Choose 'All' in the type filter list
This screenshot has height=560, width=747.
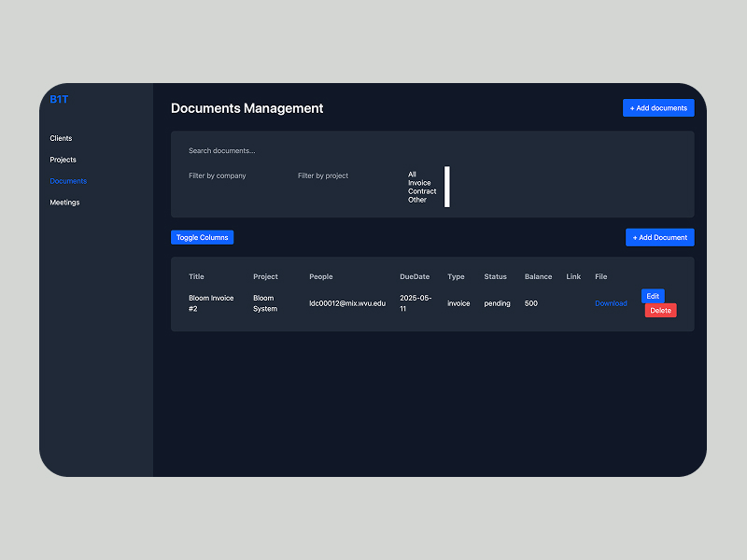click(413, 175)
